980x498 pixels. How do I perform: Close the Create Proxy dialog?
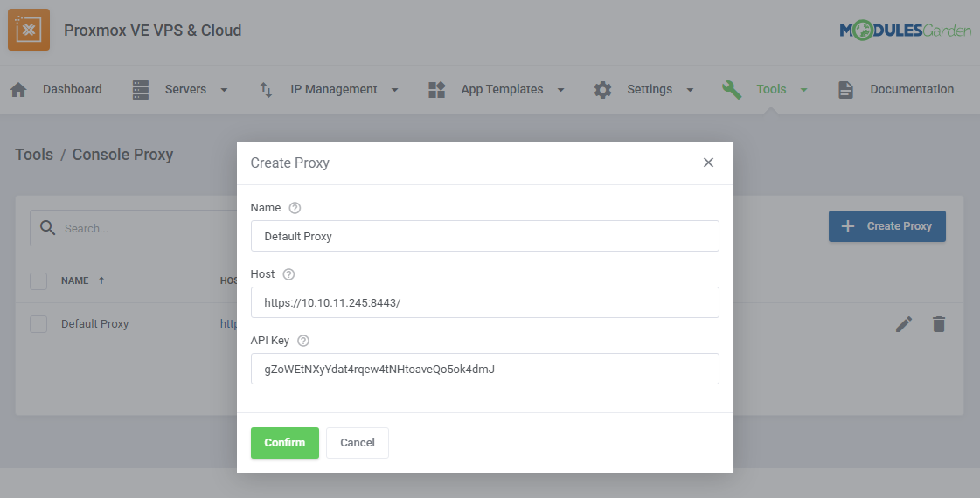pyautogui.click(x=708, y=163)
